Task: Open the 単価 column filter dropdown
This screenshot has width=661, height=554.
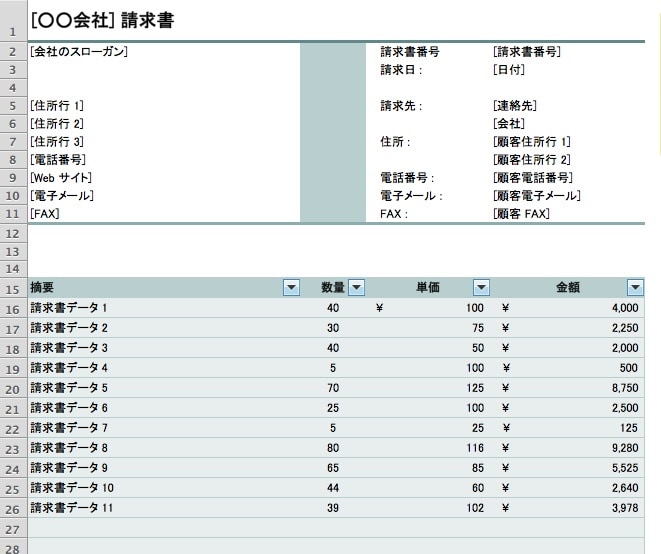Action: click(x=481, y=288)
